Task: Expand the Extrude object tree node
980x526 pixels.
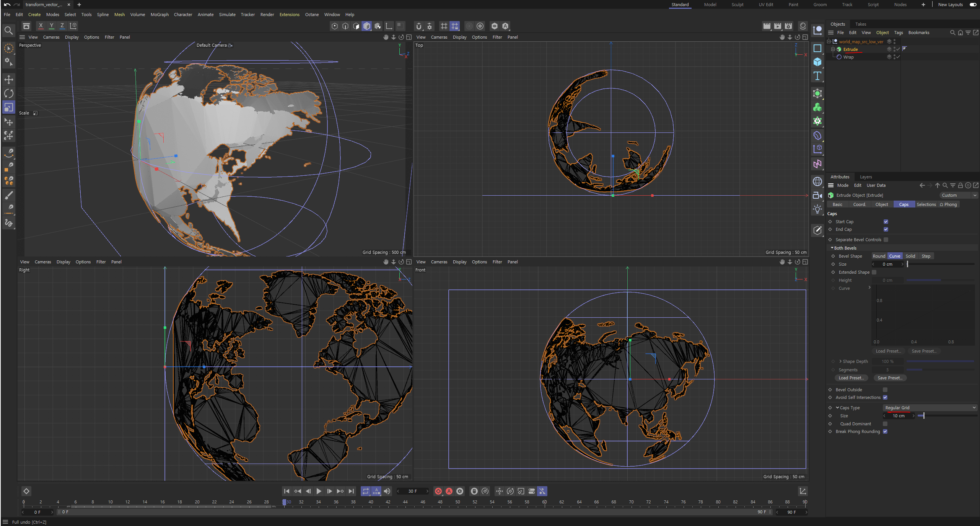Action: coord(833,49)
